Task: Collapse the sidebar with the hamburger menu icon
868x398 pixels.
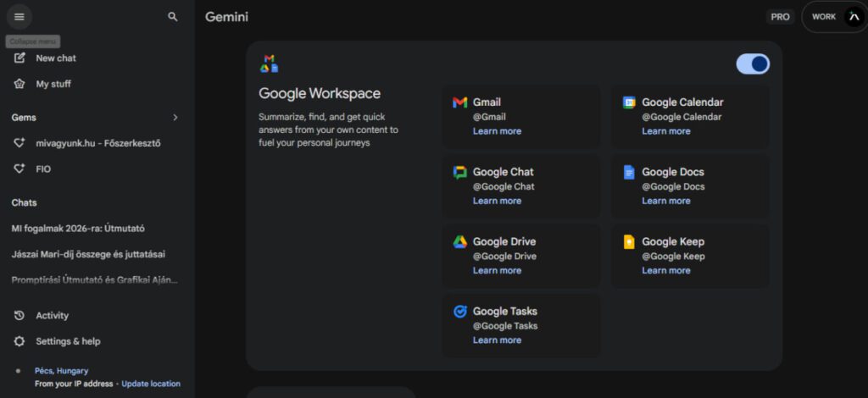Action: (19, 17)
